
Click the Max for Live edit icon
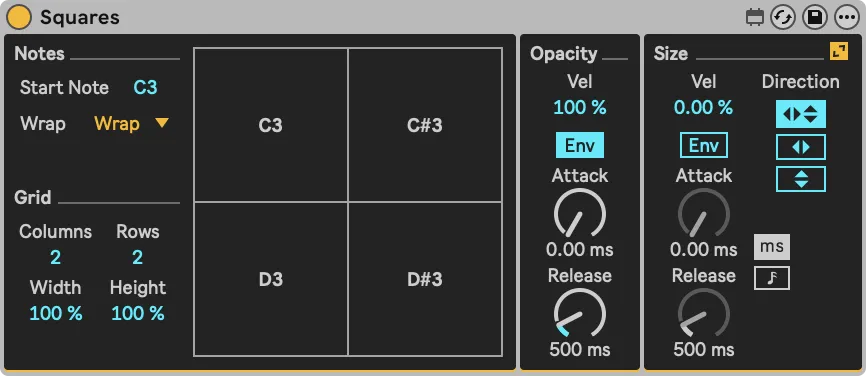tap(754, 17)
